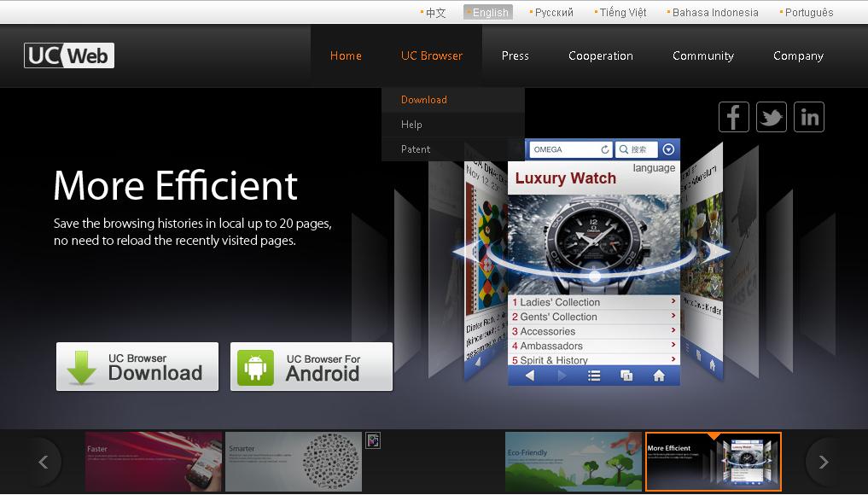
Task: Click the More Efficient headline
Action: click(x=176, y=185)
